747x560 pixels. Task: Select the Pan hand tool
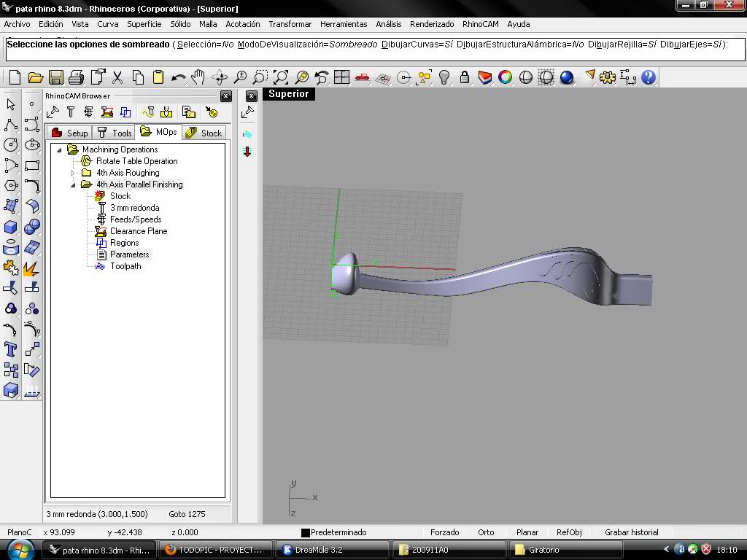(198, 77)
